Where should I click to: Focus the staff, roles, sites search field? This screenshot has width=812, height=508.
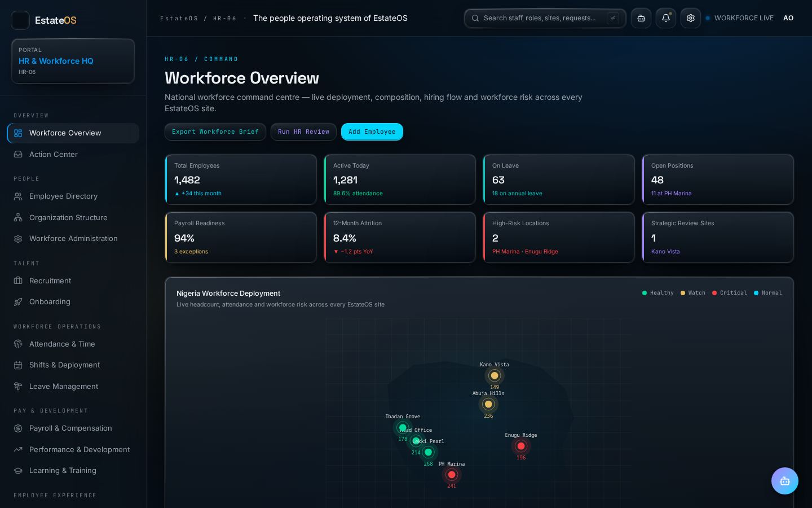click(x=545, y=18)
